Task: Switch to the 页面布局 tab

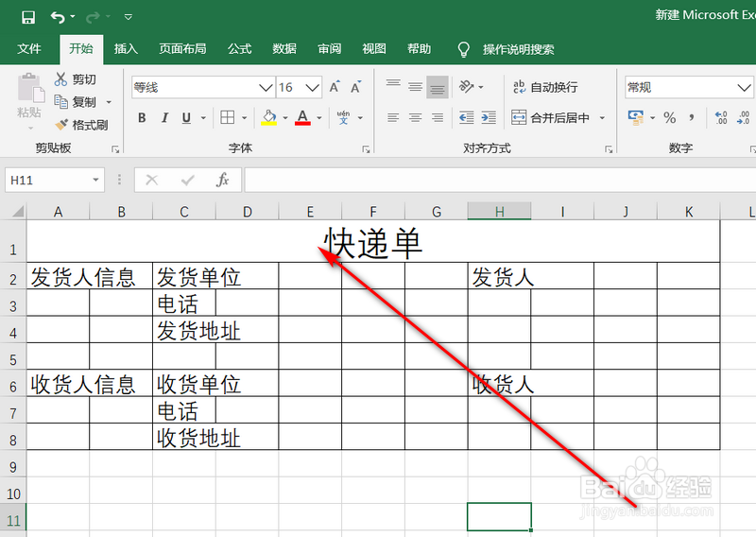Action: 182,49
